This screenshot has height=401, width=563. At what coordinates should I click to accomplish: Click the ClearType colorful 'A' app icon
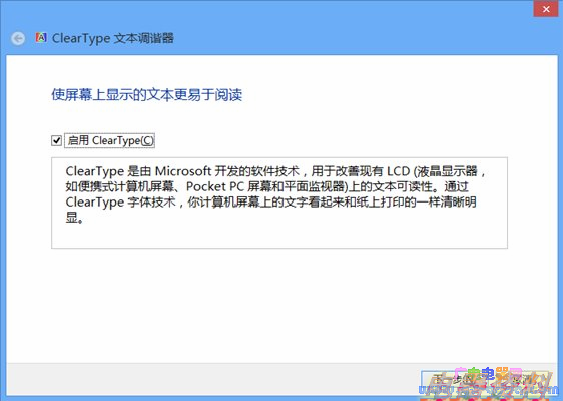pos(41,37)
